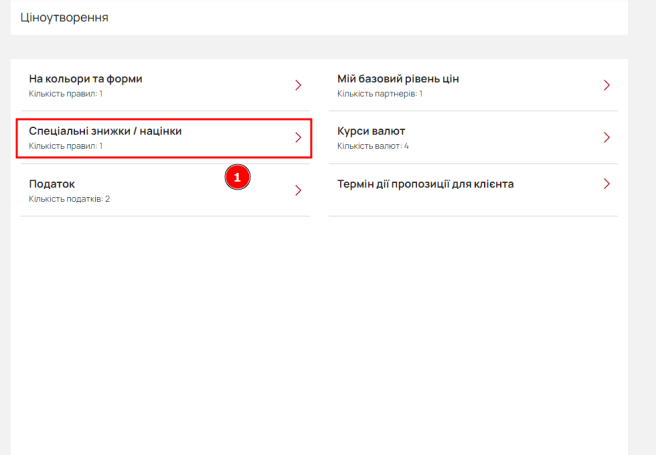The width and height of the screenshot is (656, 455).
Task: Open the На кольори та форми settings
Action: pos(165,85)
